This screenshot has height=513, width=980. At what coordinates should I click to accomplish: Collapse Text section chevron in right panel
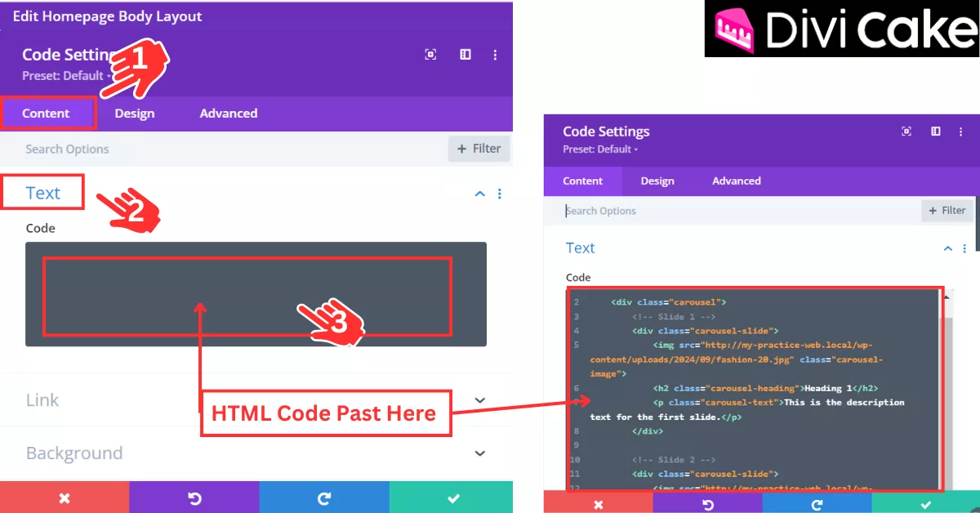tap(948, 248)
